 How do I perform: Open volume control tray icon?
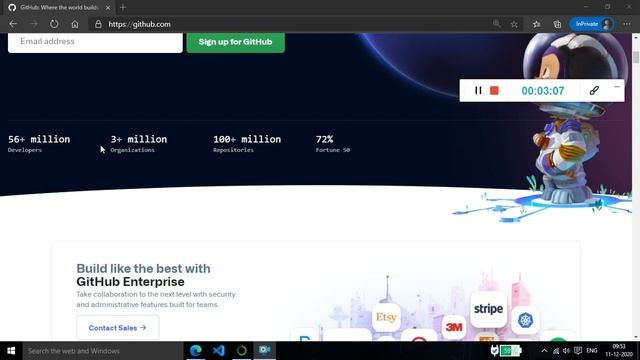click(x=567, y=351)
